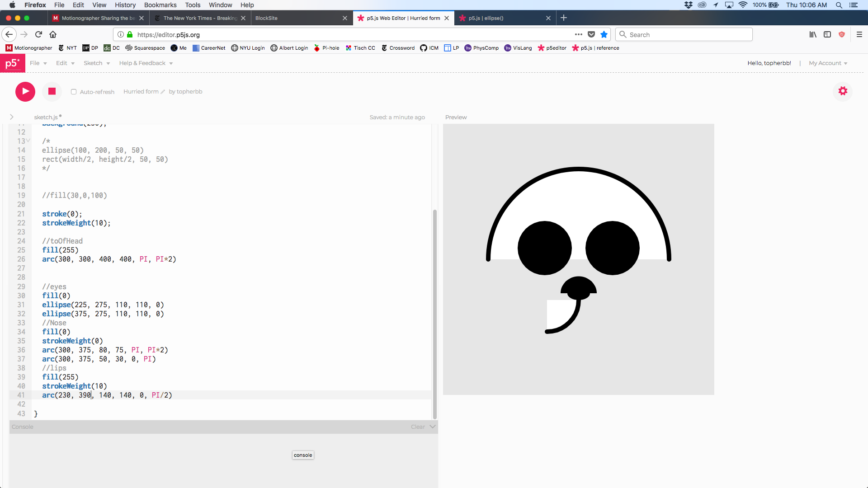Open the Dropbox menu bar icon

pyautogui.click(x=689, y=5)
